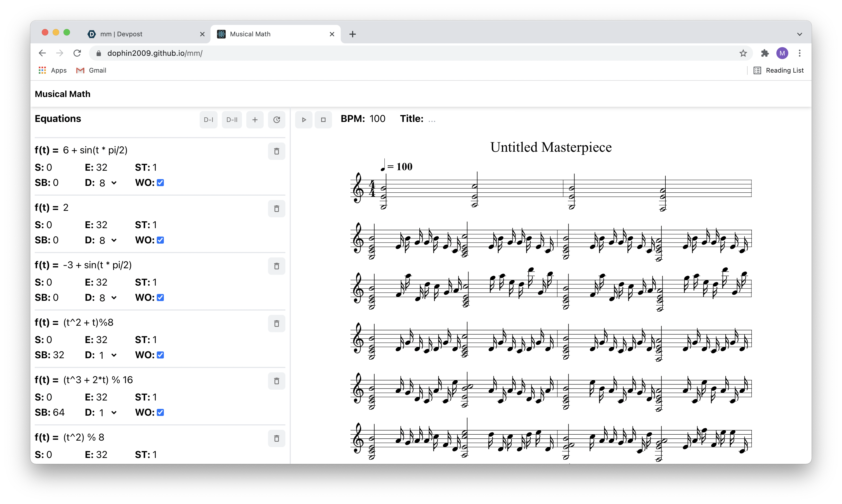Screen dimensions: 842x504
Task: Expand the D dropdown of the first equation
Action: pos(108,183)
